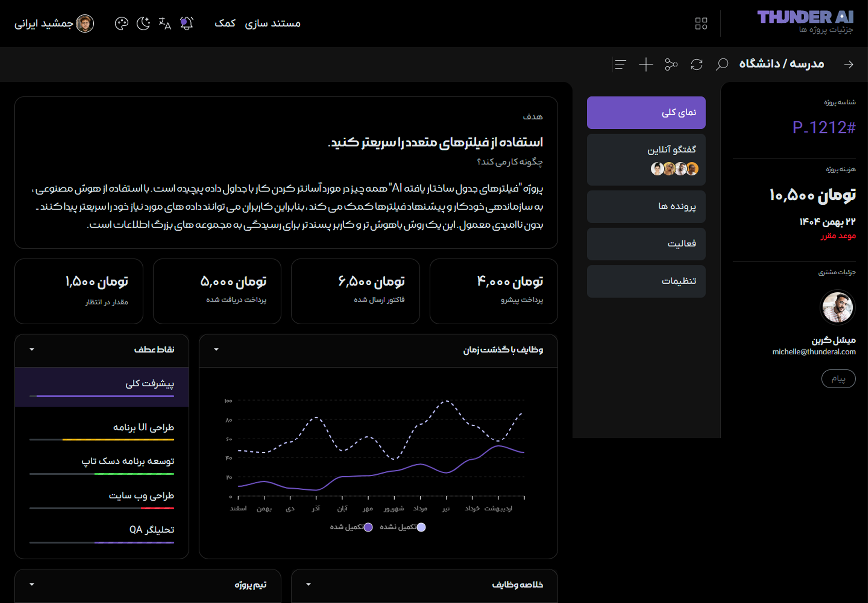Click the branch/share nodes icon

point(671,64)
